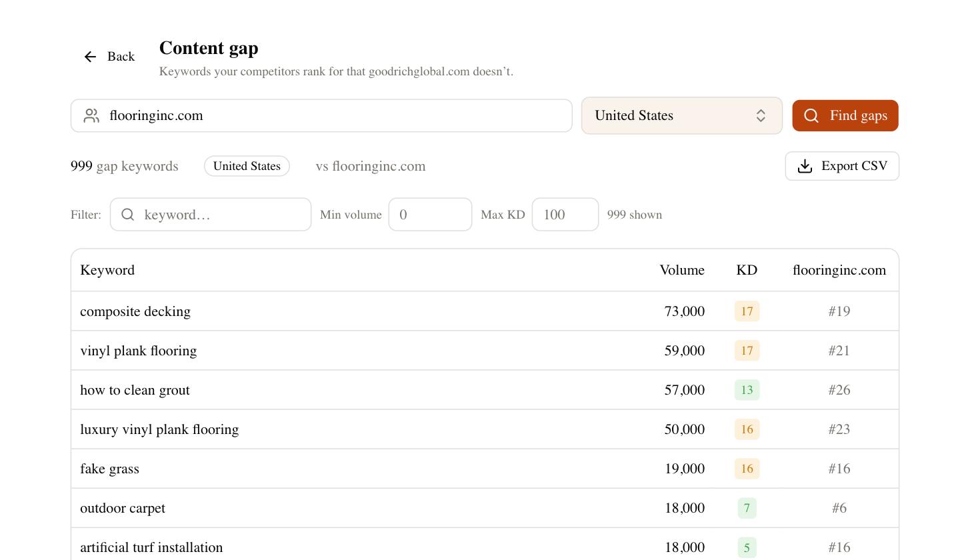Image resolution: width=970 pixels, height=560 pixels.
Task: Select the 'composite decking' keyword
Action: pos(135,311)
